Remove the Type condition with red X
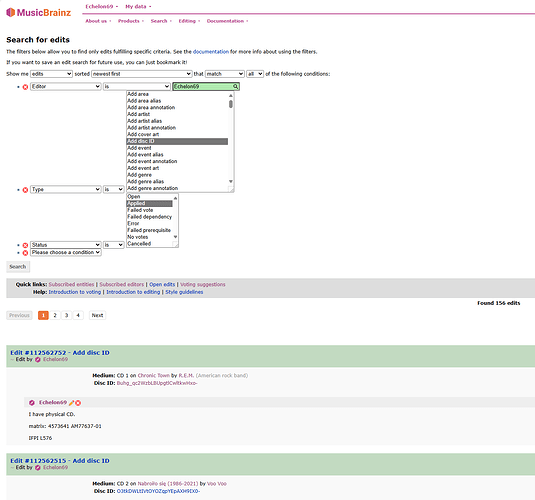Viewport: 535px width, 500px height. (x=25, y=190)
